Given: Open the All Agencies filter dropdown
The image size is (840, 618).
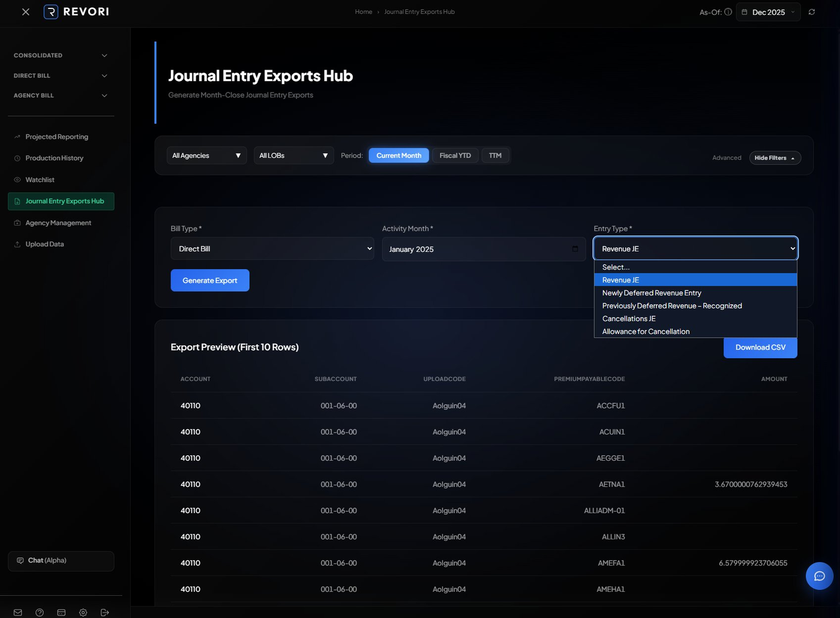Looking at the screenshot, I should [206, 155].
